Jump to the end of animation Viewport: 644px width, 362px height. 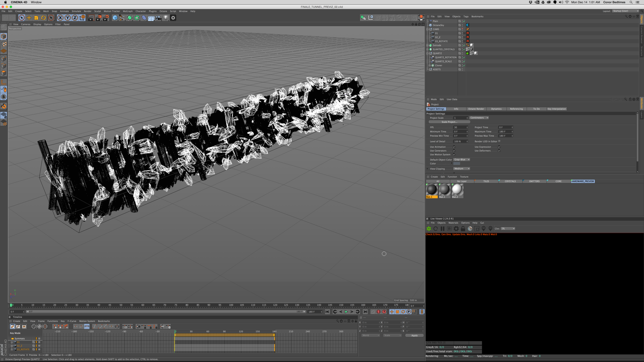(365, 312)
